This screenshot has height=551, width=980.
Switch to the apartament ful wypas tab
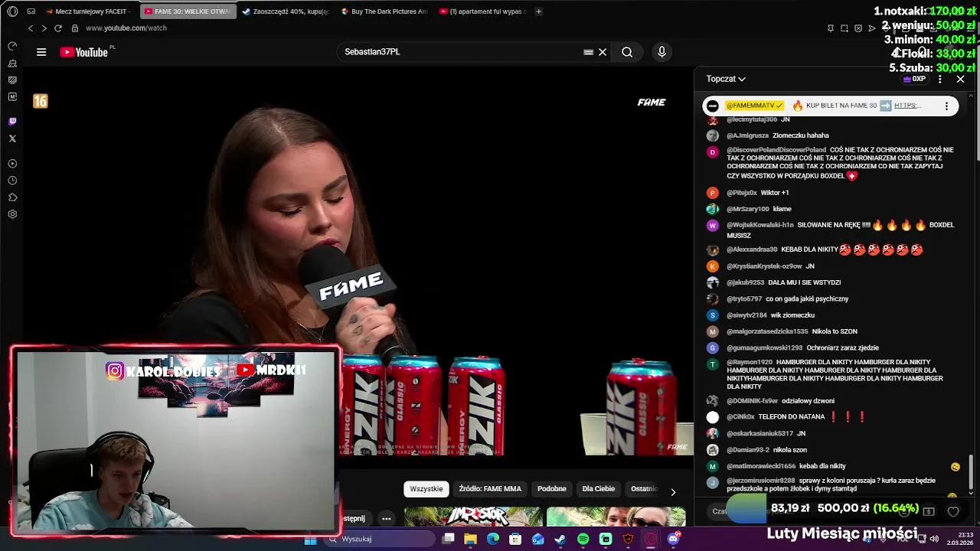483,11
